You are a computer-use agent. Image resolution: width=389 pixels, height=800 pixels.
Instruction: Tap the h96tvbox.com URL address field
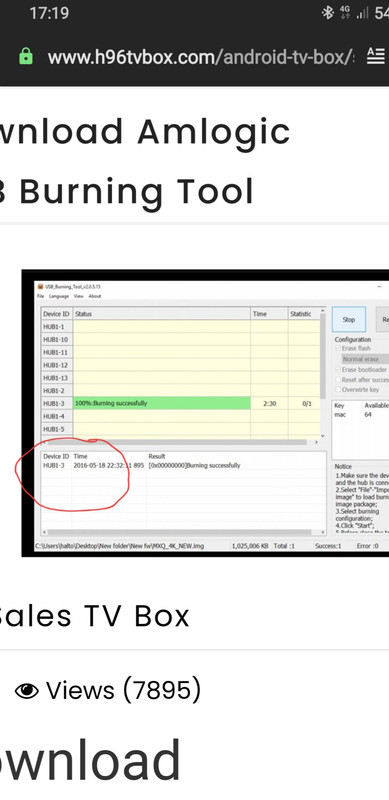point(200,57)
